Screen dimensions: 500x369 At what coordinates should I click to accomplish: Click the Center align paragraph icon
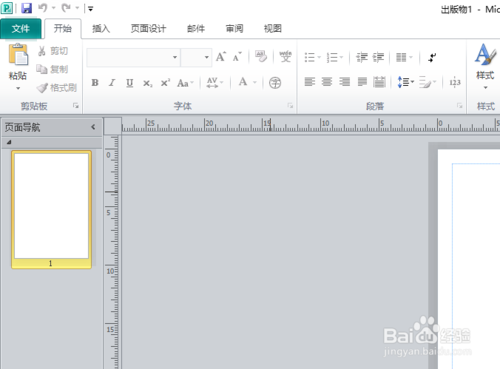tap(327, 82)
